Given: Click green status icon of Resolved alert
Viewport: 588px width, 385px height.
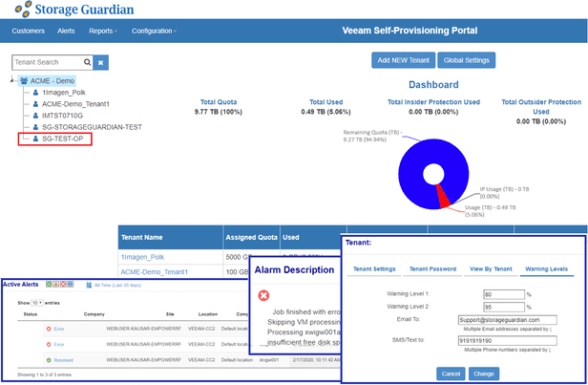Looking at the screenshot, I should point(49,360).
